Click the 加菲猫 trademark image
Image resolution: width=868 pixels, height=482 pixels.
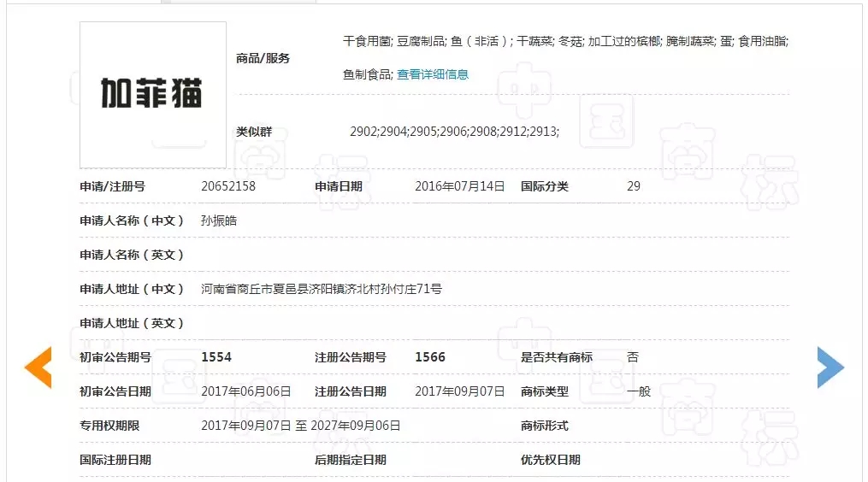[153, 95]
